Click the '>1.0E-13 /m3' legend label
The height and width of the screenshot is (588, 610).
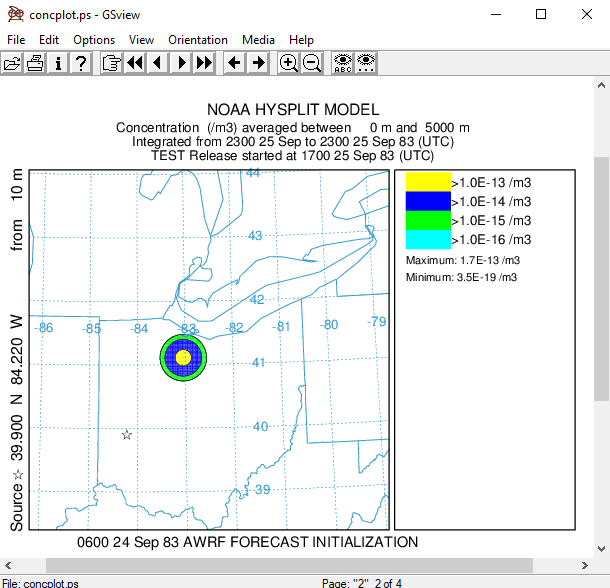(x=491, y=183)
